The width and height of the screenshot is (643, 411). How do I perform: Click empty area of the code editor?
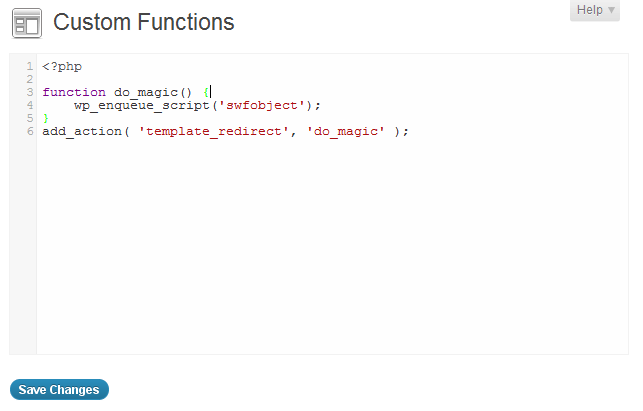332,246
